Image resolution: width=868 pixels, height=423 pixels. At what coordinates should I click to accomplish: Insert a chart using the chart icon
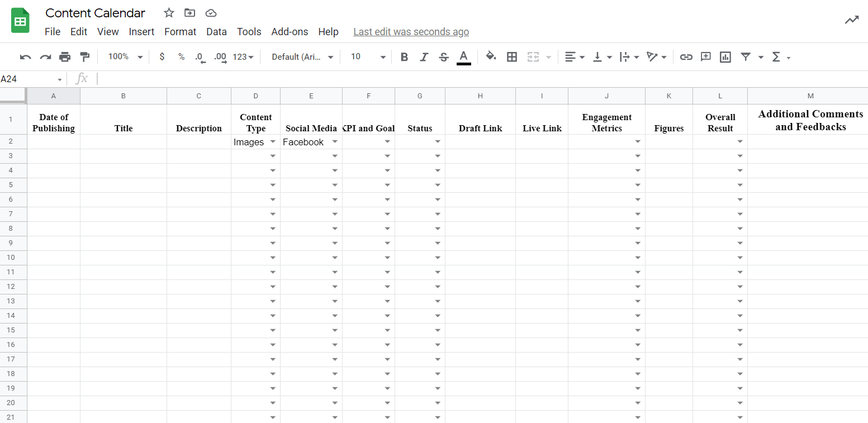(x=725, y=57)
